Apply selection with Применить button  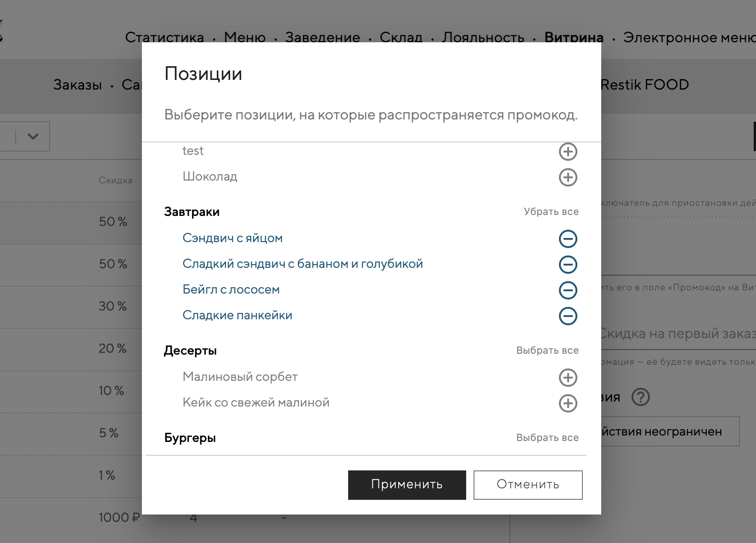coord(407,485)
